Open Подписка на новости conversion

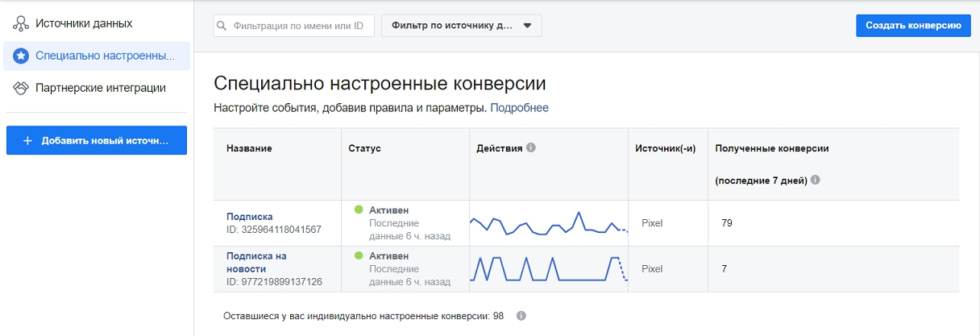[x=256, y=262]
